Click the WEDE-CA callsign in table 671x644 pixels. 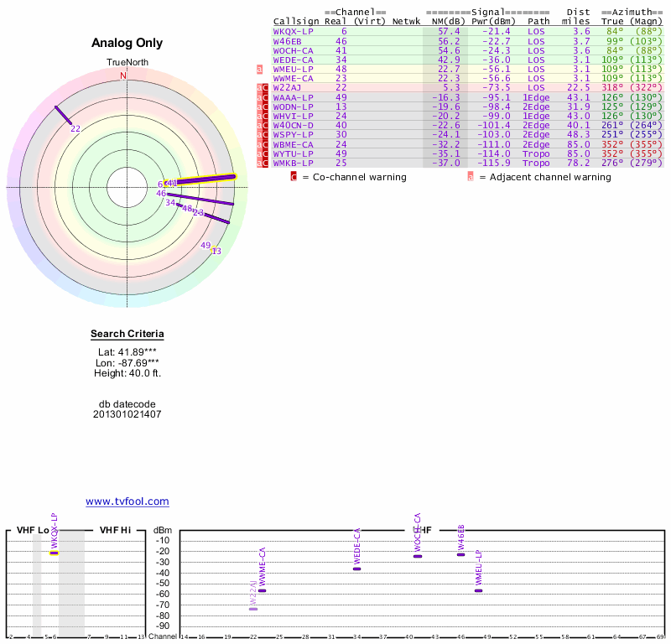(293, 60)
